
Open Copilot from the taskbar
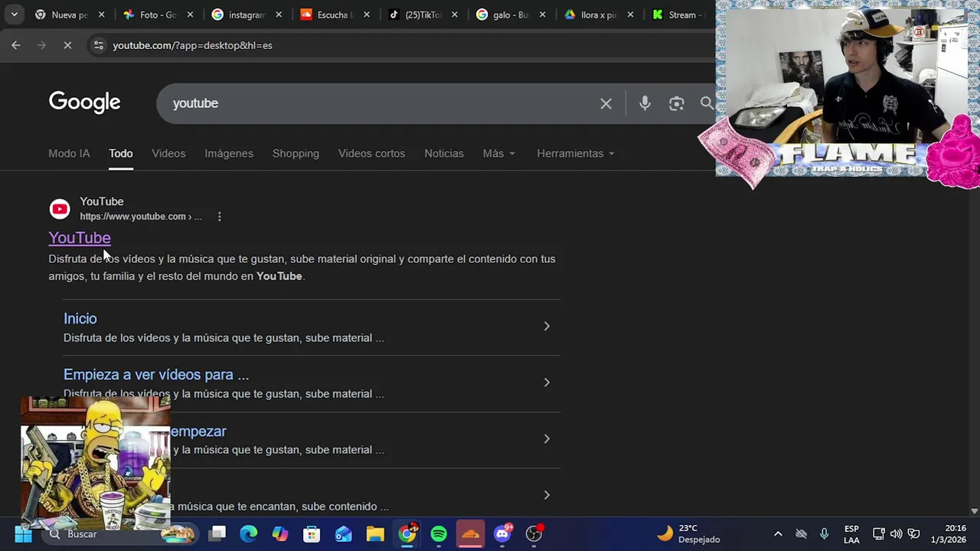(x=280, y=533)
